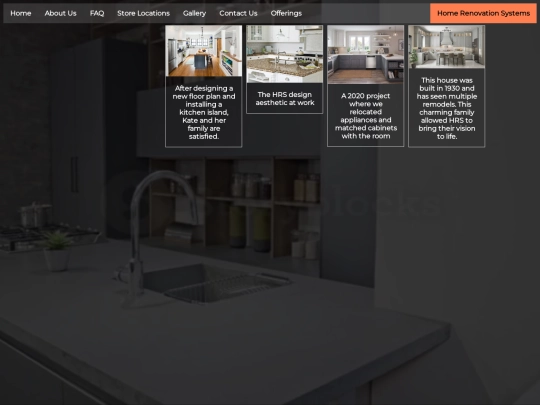The image size is (540, 405).
Task: Visit Store Locations in the navbar
Action: click(143, 13)
